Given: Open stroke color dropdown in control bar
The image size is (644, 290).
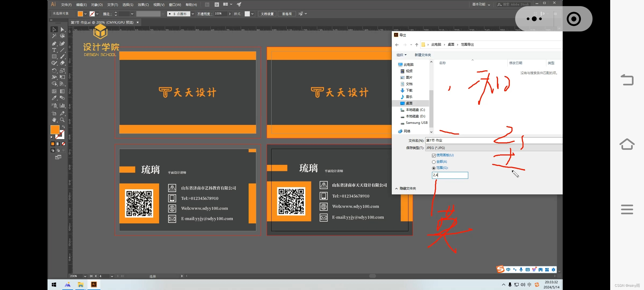Looking at the screenshot, I should click(97, 14).
